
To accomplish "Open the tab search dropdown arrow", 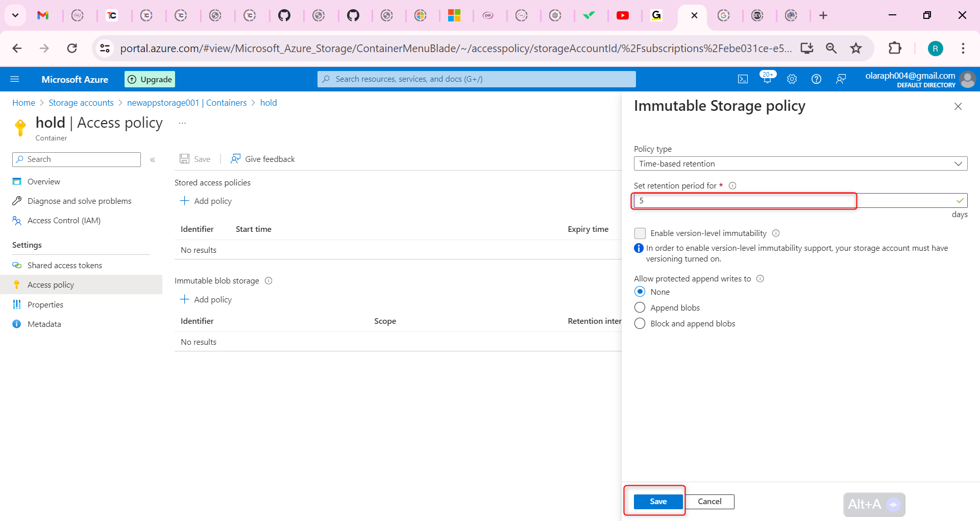I will point(15,15).
